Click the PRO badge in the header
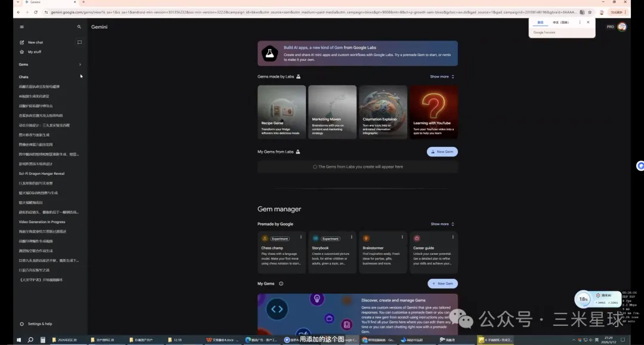The width and height of the screenshot is (644, 345). 611,27
